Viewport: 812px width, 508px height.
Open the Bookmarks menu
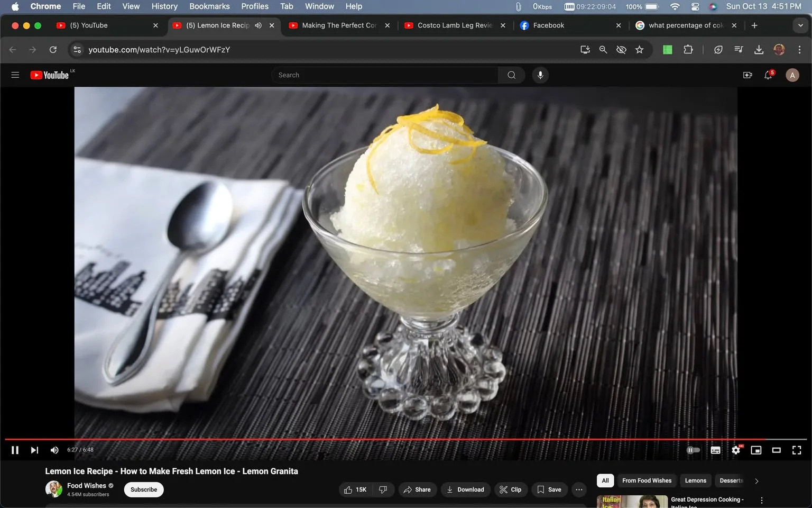click(x=209, y=6)
